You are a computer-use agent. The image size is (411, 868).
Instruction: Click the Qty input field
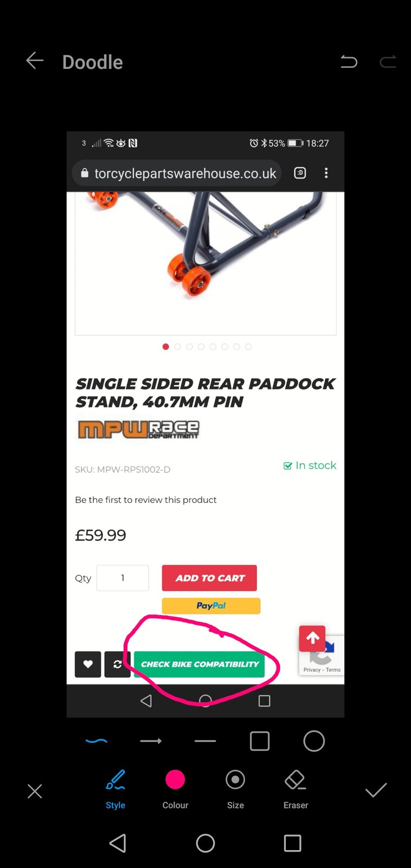tap(123, 578)
